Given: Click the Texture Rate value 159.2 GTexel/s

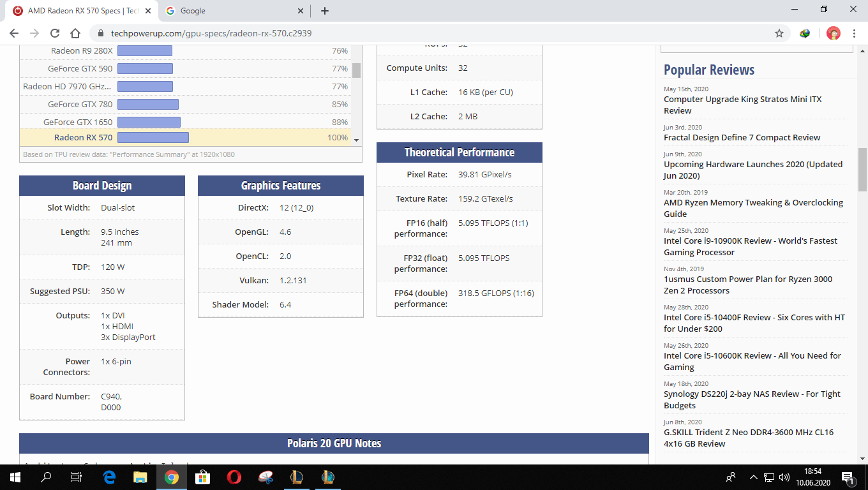Looking at the screenshot, I should coord(486,199).
